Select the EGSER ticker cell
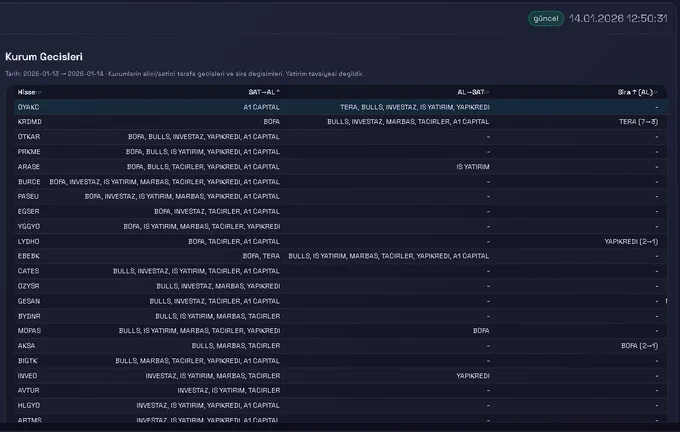Viewport: 680px width, 432px height. (28, 212)
